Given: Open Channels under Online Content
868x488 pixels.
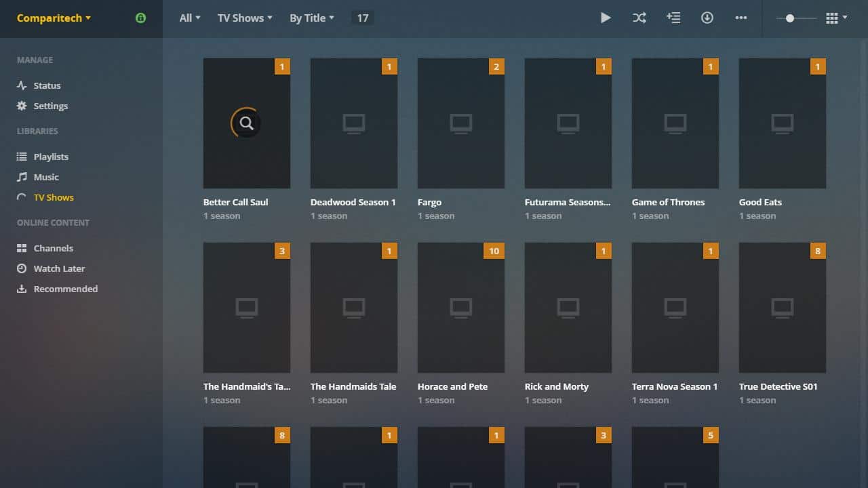Looking at the screenshot, I should coord(54,248).
